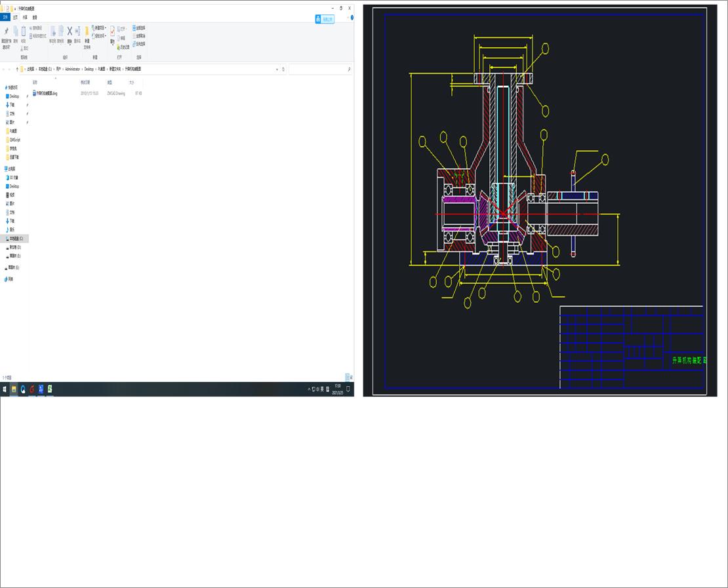This screenshot has height=588, width=728.
Task: Click the search box in Explorer
Action: pos(319,69)
